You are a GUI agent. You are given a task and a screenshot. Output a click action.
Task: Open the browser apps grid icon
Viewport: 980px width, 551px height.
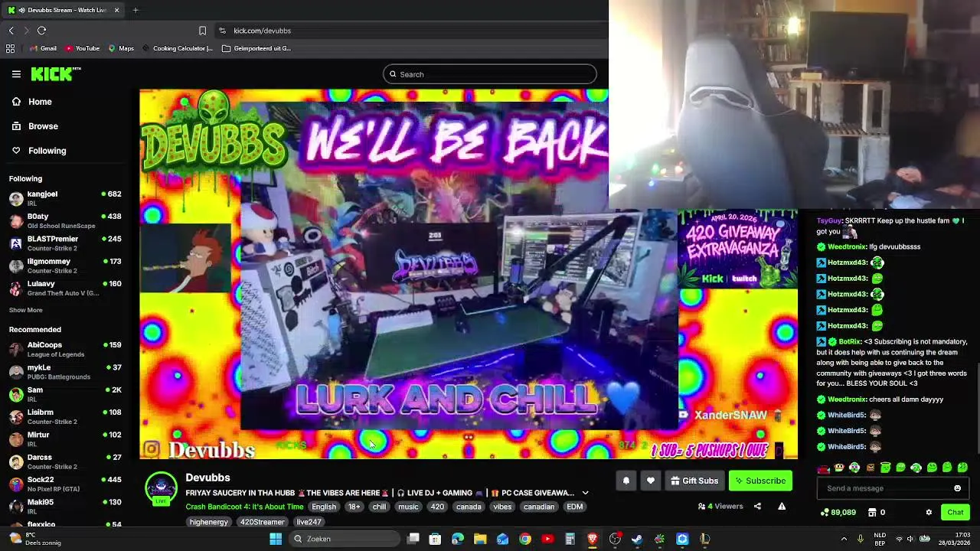click(10, 48)
